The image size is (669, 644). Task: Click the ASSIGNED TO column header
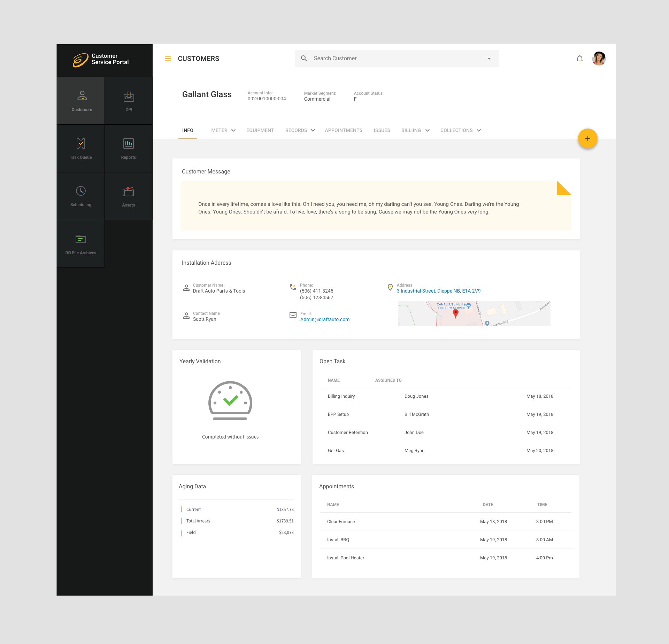pyautogui.click(x=388, y=380)
